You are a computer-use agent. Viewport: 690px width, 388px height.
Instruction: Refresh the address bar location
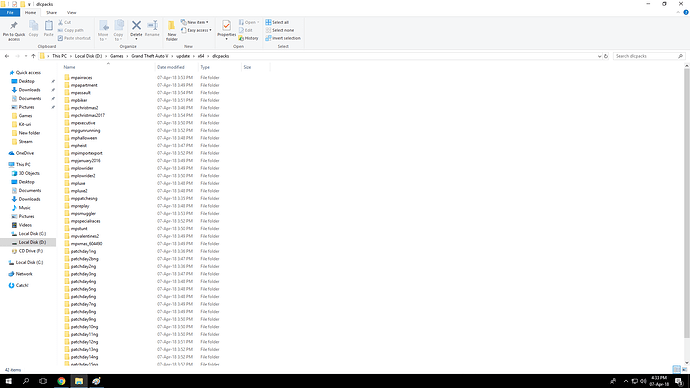[606, 56]
